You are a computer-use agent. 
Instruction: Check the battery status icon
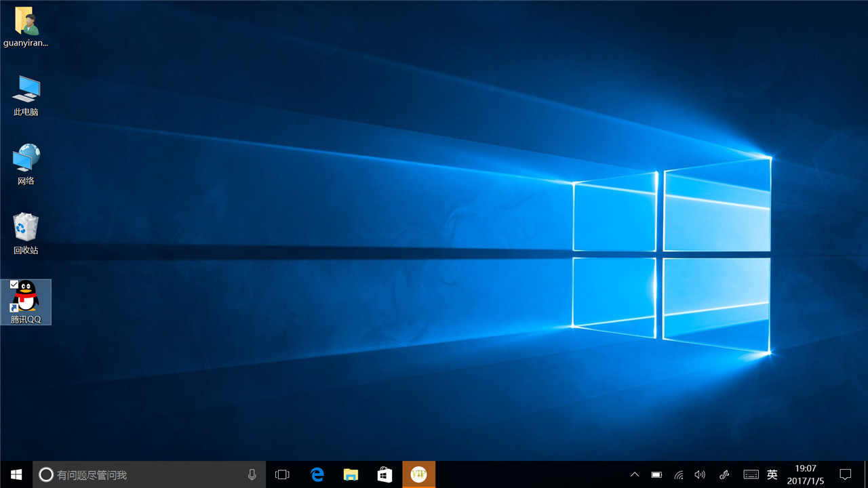656,474
